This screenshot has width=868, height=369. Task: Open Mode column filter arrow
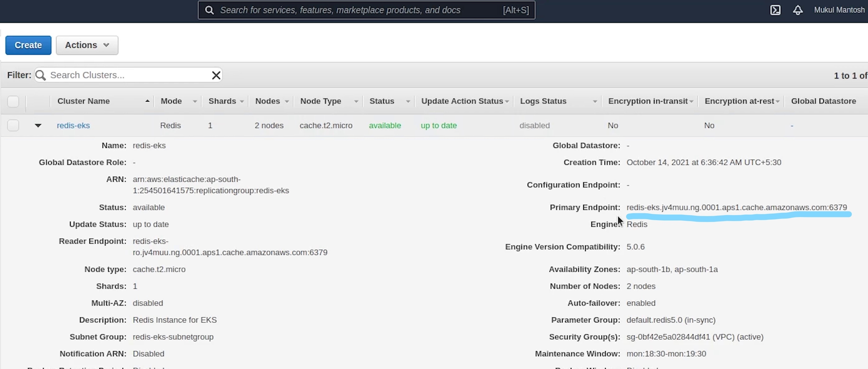point(195,101)
